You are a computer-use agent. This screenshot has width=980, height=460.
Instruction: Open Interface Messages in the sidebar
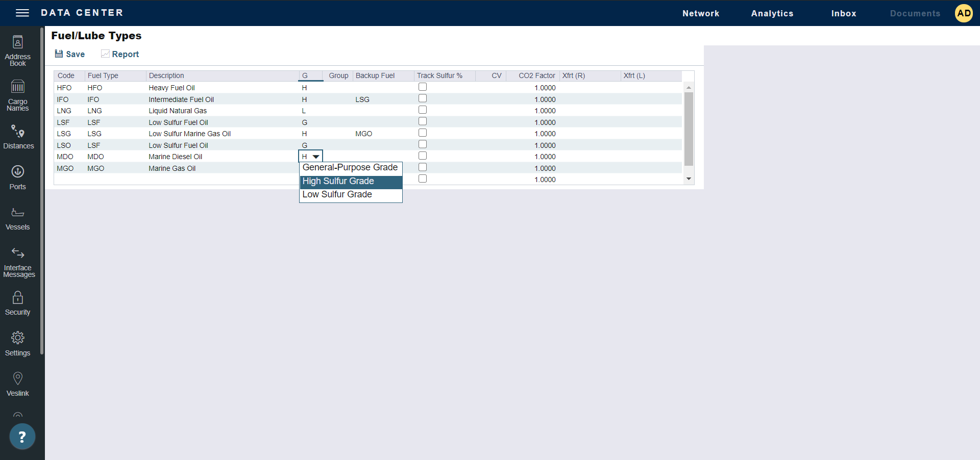click(x=18, y=253)
